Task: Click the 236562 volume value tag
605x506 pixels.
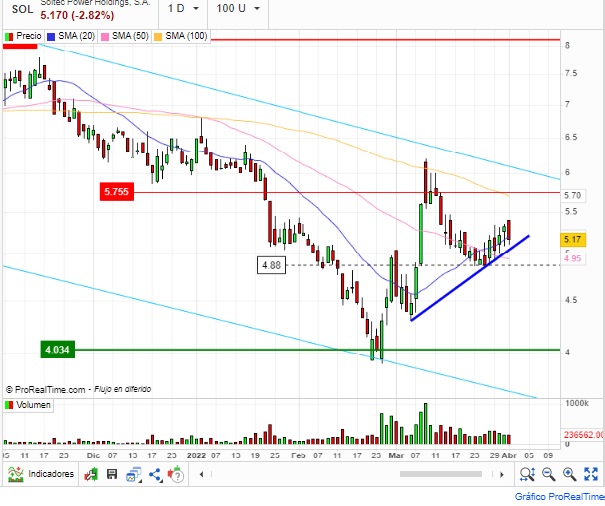Action: coord(583,435)
